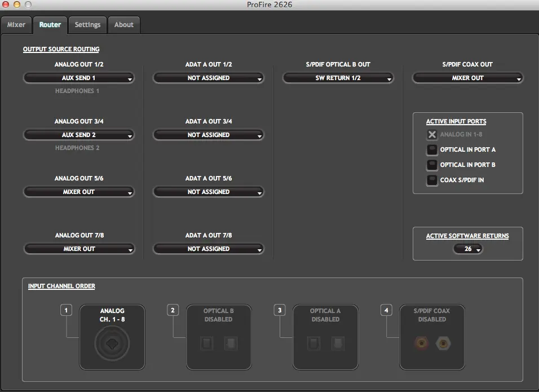
Task: Open S/PDIF Coax Out dropdown
Action: tap(467, 78)
